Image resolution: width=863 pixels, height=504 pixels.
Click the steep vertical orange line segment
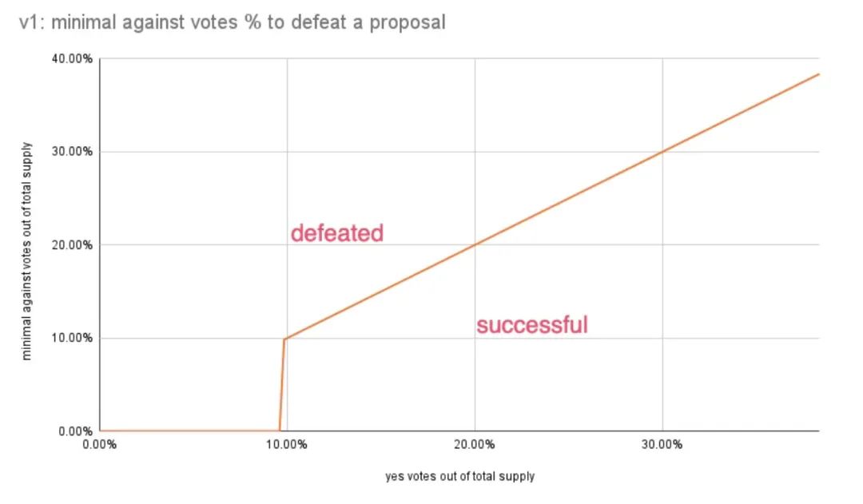click(x=282, y=385)
